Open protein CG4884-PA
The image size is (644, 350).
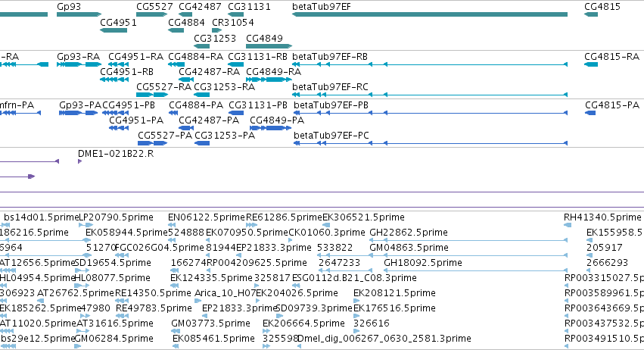point(173,113)
